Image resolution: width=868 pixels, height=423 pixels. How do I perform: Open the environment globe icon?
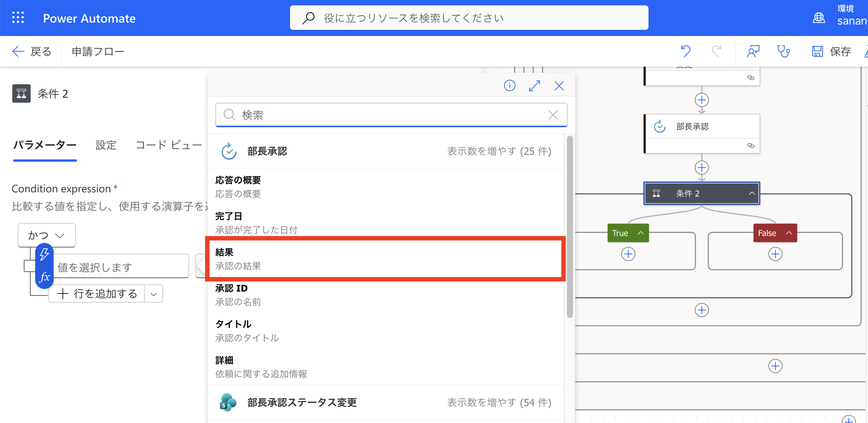point(819,18)
